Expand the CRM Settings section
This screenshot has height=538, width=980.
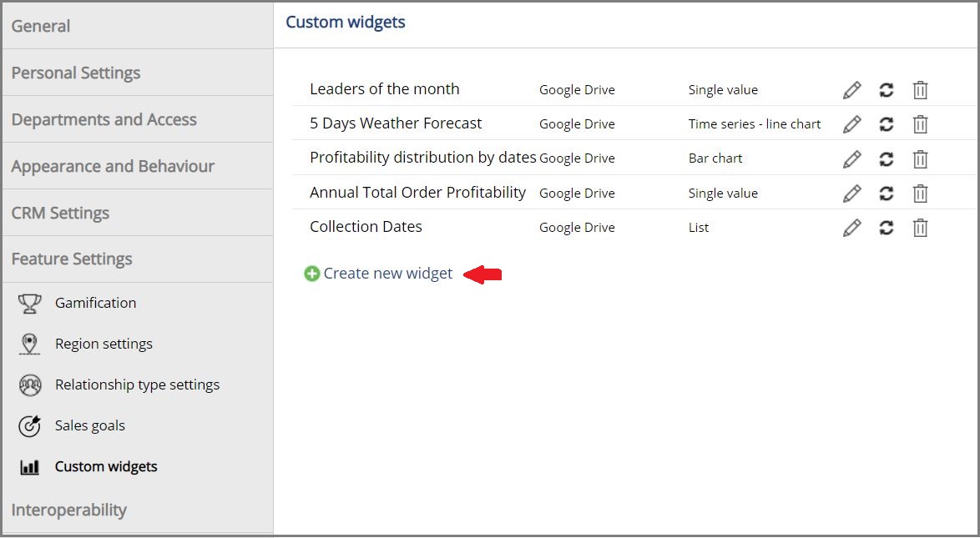(138, 213)
